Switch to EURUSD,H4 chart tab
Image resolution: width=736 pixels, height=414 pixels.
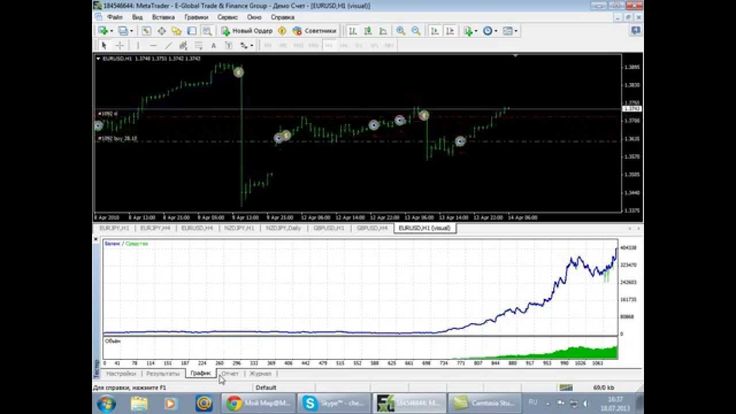[197, 228]
